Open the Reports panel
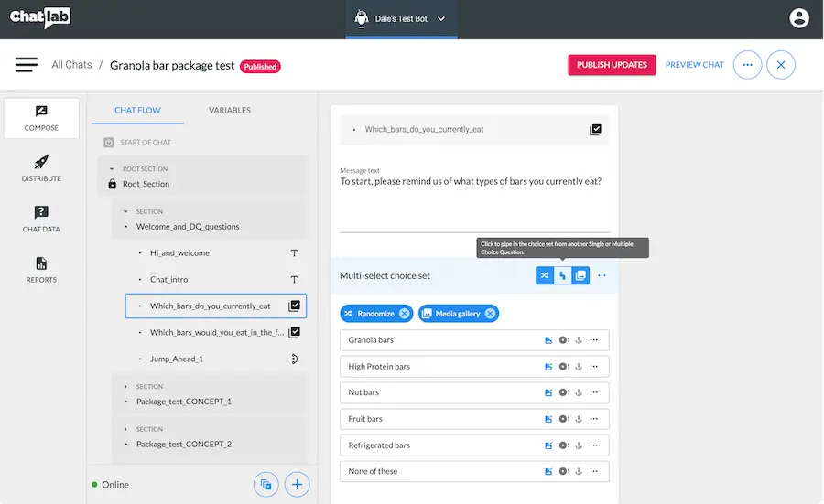The height and width of the screenshot is (504, 824). coord(41,270)
